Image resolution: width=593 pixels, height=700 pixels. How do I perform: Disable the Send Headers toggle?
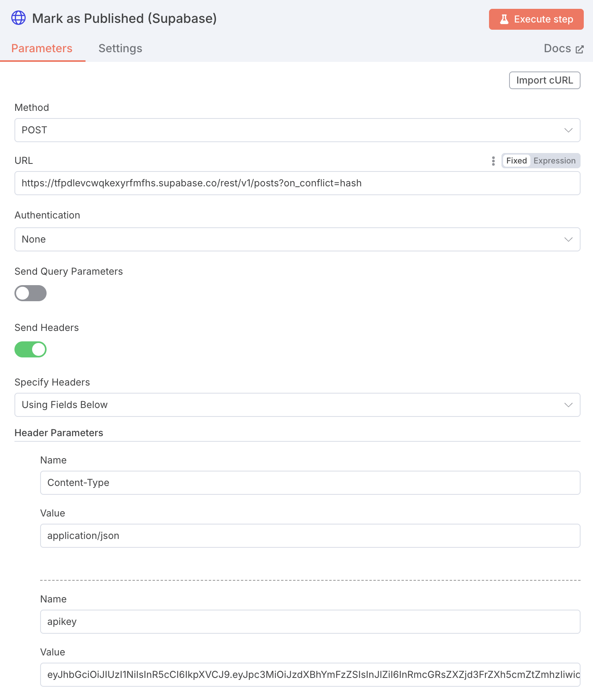(x=31, y=349)
